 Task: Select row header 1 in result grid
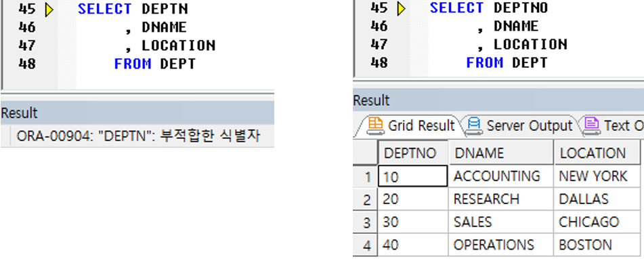(x=365, y=177)
